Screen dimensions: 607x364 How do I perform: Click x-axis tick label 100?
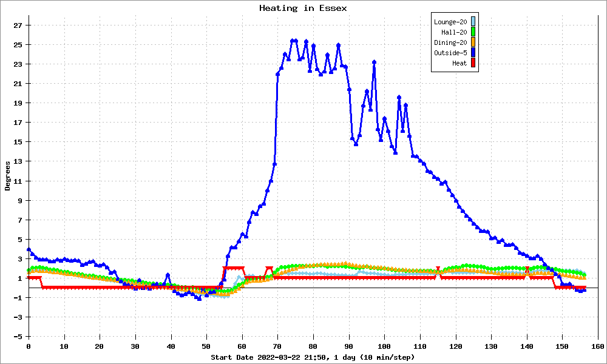384,346
